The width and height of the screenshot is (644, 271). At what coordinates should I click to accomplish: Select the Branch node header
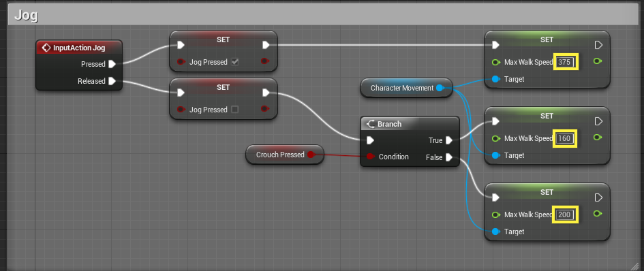coord(410,124)
